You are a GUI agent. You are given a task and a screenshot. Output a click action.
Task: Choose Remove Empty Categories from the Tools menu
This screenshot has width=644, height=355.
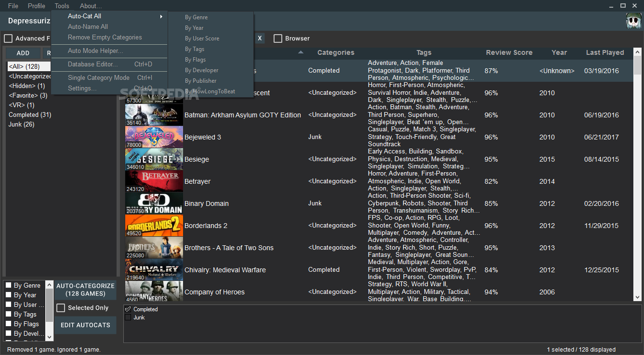click(109, 38)
